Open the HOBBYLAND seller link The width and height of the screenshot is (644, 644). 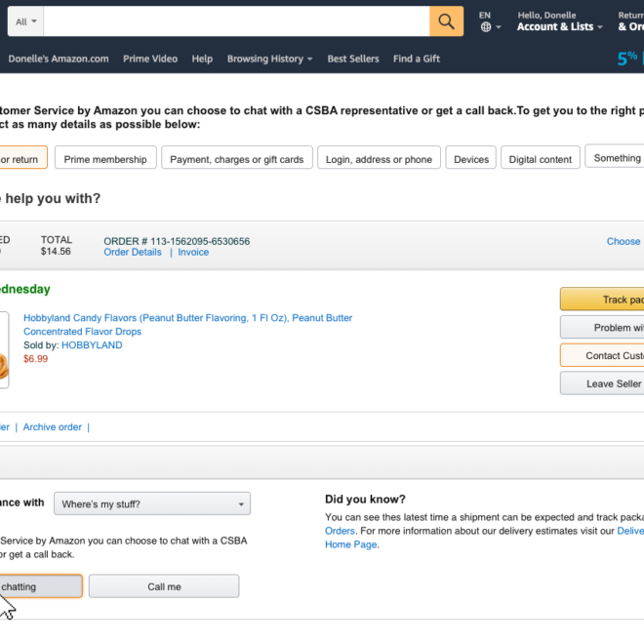[x=92, y=345]
